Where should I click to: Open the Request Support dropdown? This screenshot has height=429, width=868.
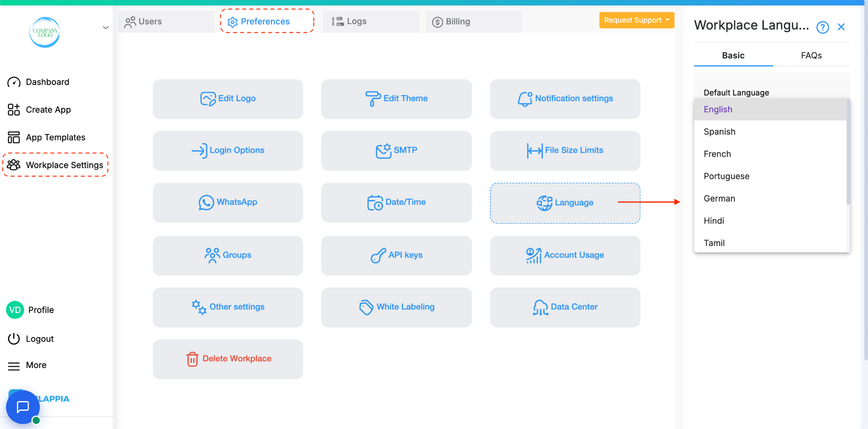point(637,20)
